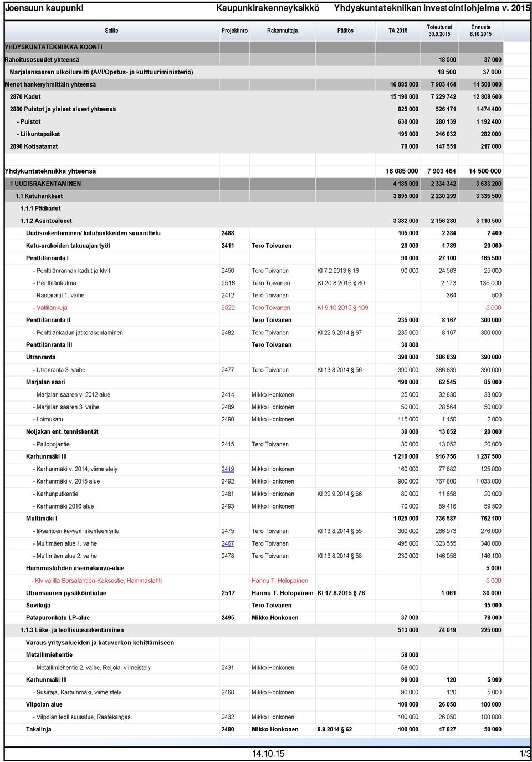The width and height of the screenshot is (532, 762).
Task: Open the 2467 project number link
Action: (228, 543)
